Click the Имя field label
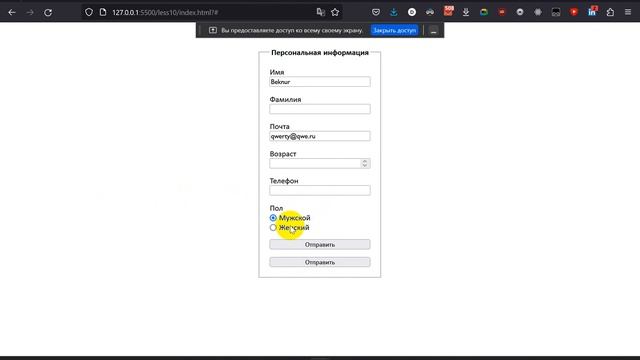This screenshot has width=640, height=360. [277, 72]
